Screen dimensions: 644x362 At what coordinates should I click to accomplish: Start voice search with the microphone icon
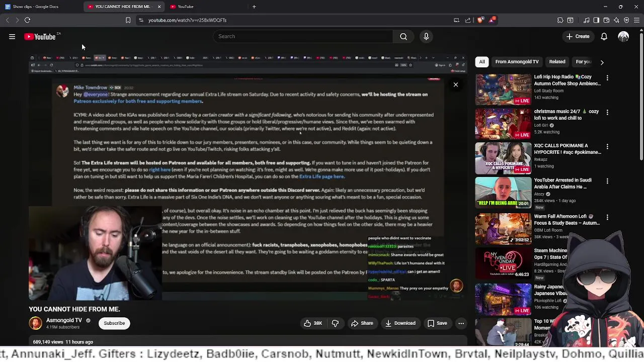(426, 36)
